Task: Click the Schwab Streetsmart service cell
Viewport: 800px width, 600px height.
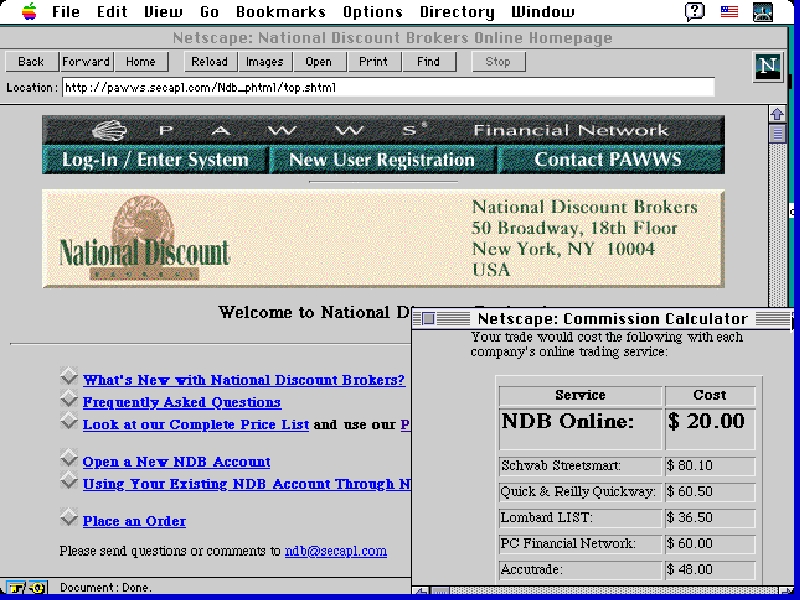Action: [x=580, y=466]
